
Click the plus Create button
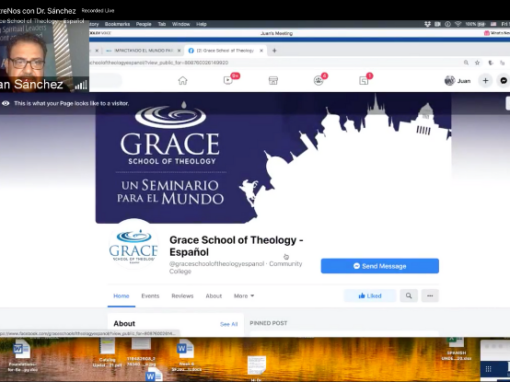[485, 81]
